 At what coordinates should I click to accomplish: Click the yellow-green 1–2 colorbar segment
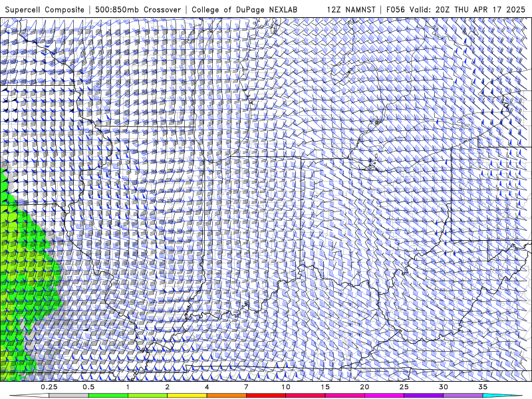coord(148,396)
